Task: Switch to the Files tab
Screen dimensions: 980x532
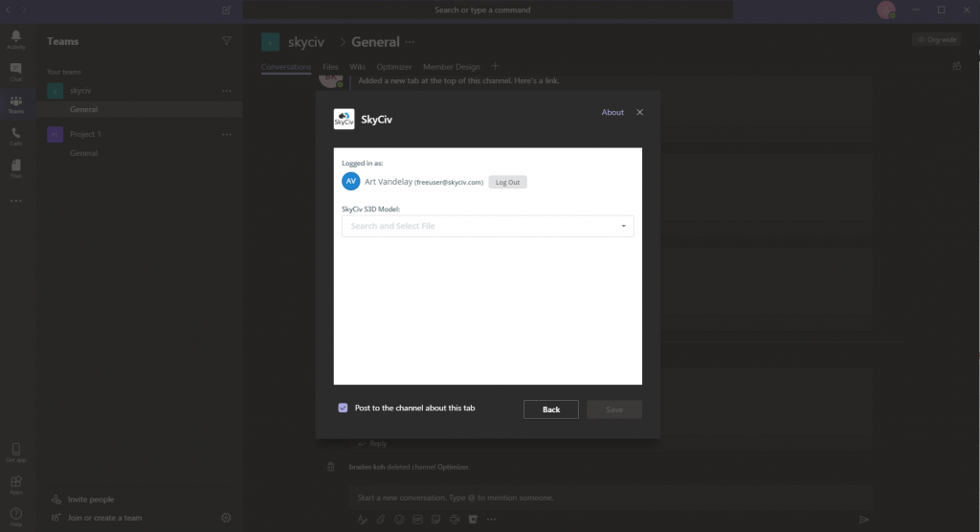Action: click(330, 67)
